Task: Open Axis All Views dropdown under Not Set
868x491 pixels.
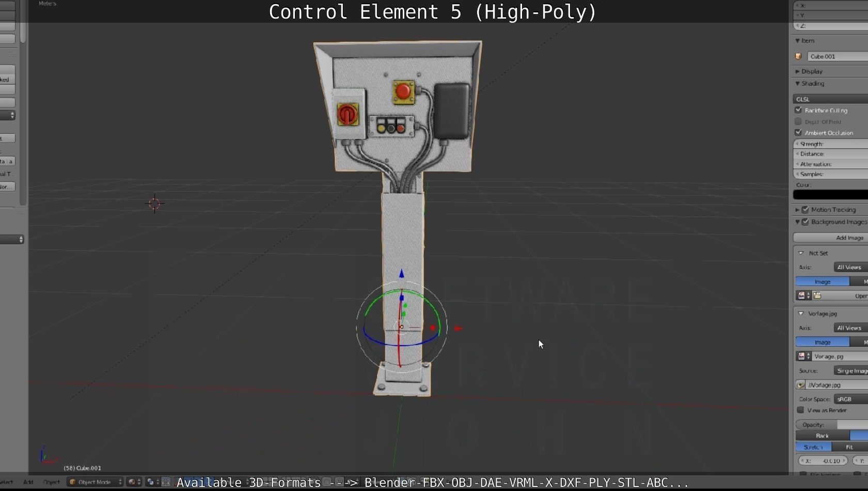Action: pos(850,267)
